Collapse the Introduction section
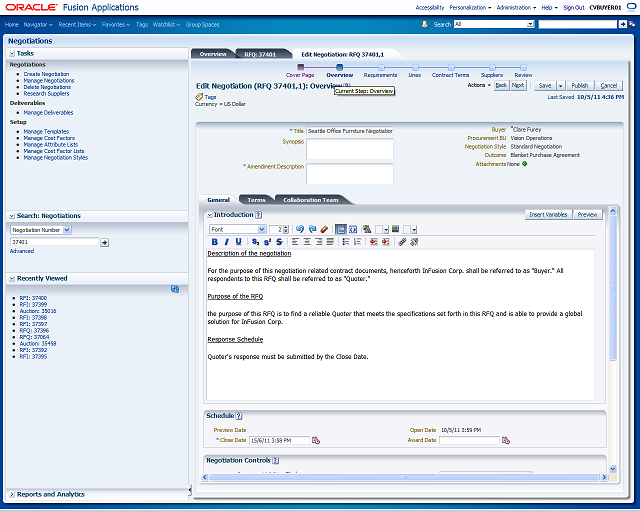Screen dimensions: 640x512 [210, 215]
